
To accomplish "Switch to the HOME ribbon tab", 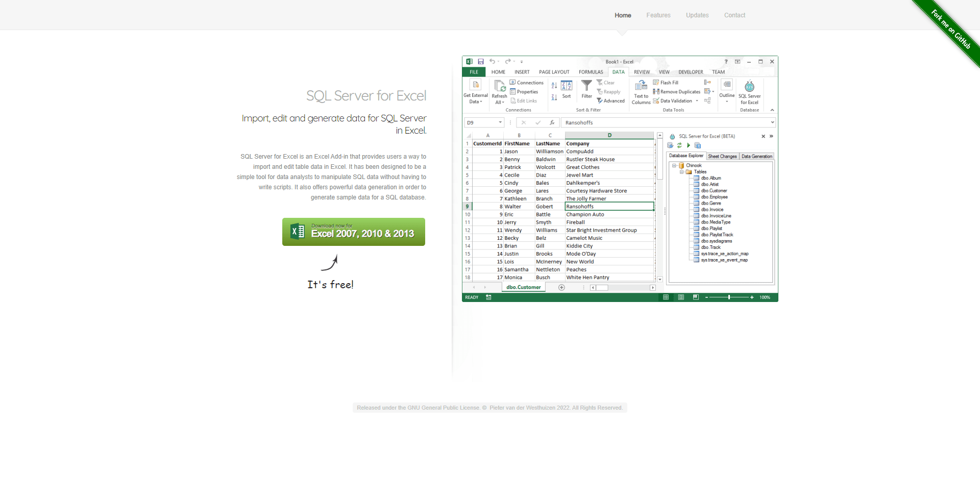I will click(x=498, y=72).
